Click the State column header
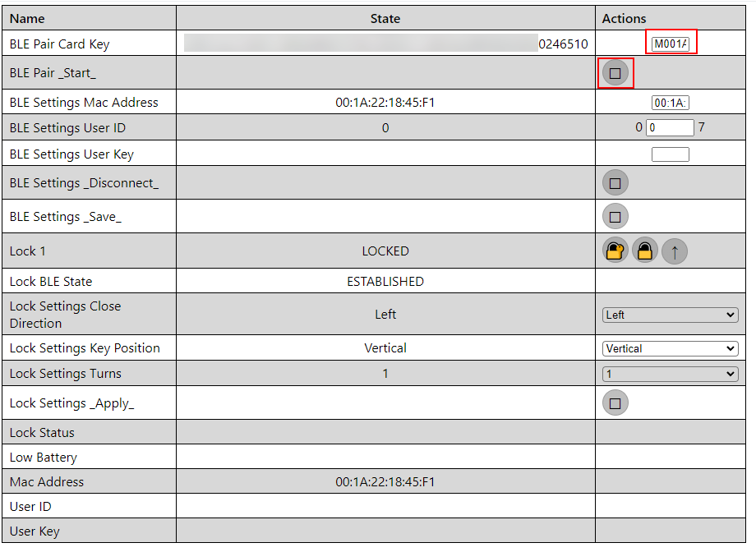 point(385,19)
